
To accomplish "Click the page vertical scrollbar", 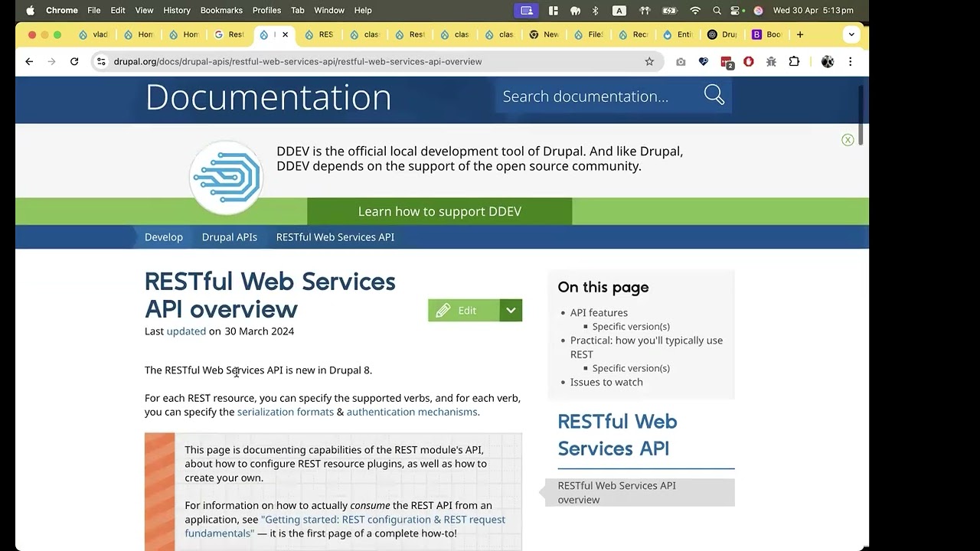I will coord(861,115).
